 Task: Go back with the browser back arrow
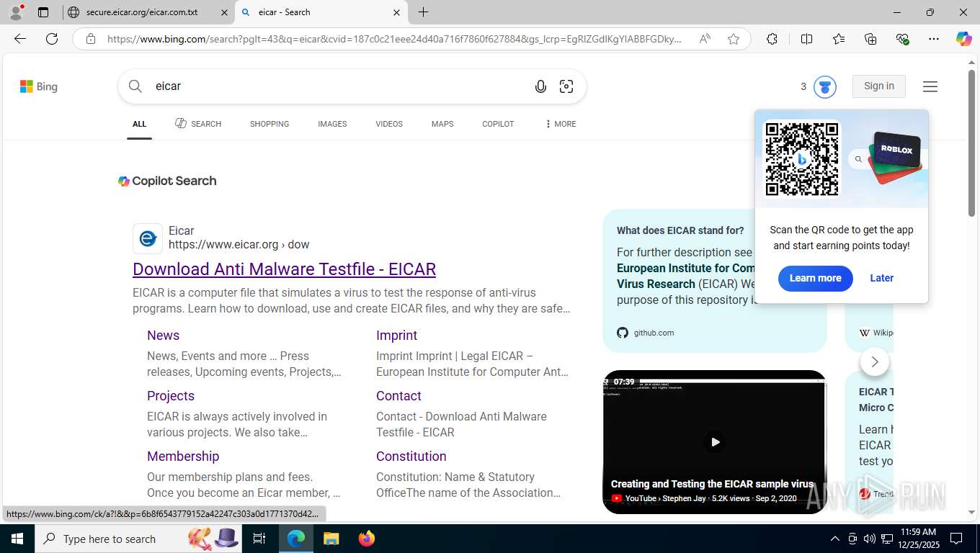coord(20,39)
